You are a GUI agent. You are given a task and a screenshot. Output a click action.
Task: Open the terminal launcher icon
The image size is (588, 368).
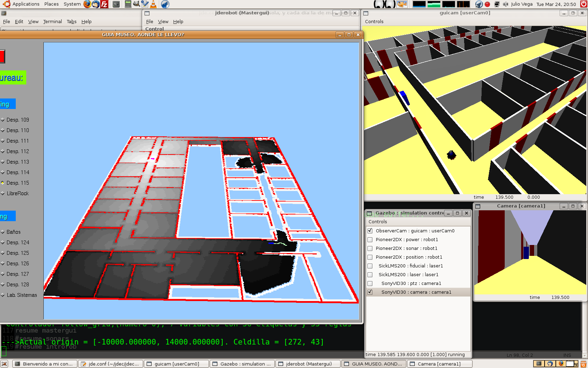(116, 4)
